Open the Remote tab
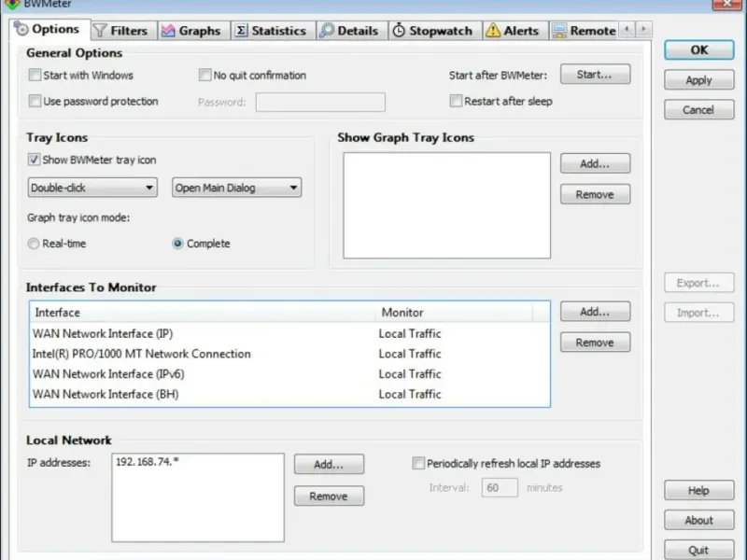 584,31
